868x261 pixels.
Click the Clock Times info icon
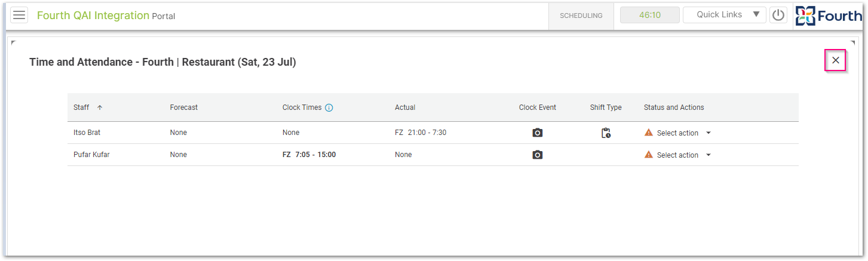(x=329, y=108)
